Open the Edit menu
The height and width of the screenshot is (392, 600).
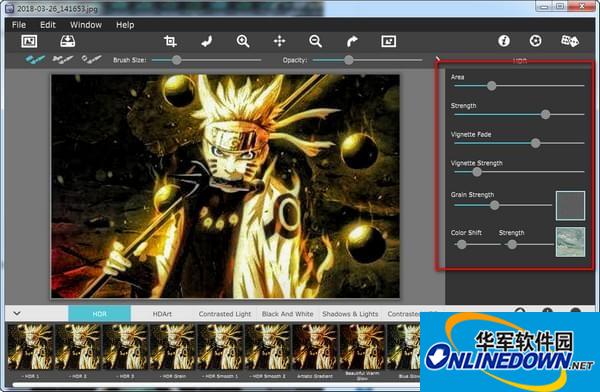(48, 25)
